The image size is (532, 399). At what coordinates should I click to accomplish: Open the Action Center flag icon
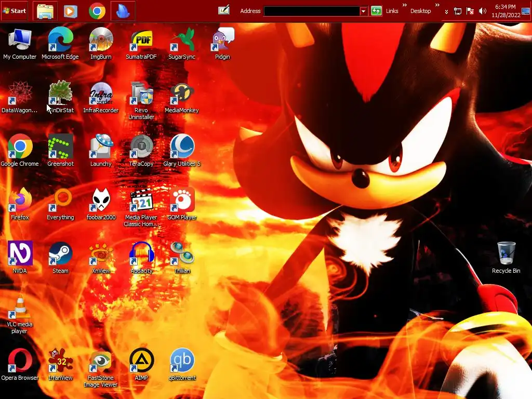470,11
